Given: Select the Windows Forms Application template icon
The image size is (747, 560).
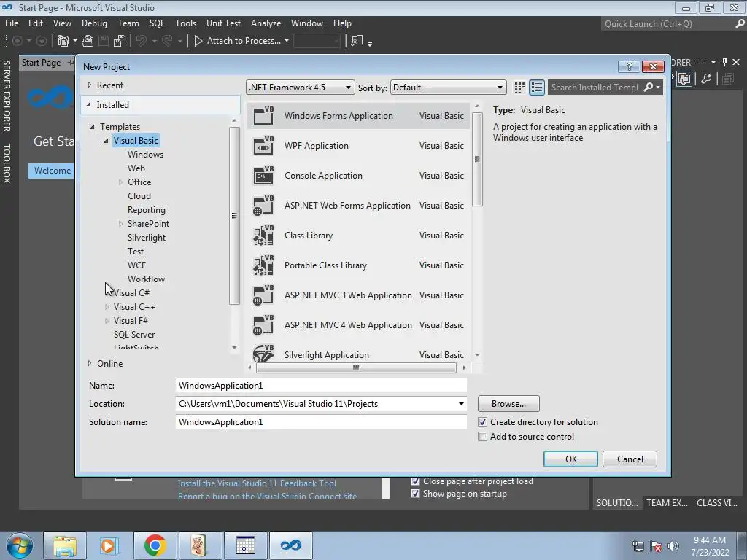Looking at the screenshot, I should pyautogui.click(x=263, y=116).
